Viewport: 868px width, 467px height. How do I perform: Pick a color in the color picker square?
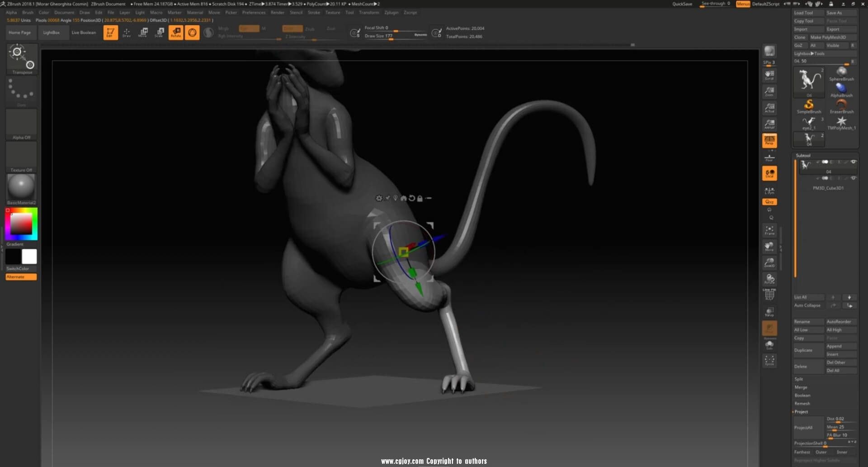coord(21,223)
